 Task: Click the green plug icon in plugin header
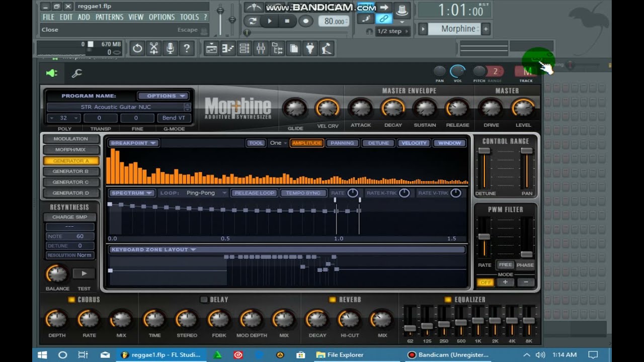tap(52, 73)
